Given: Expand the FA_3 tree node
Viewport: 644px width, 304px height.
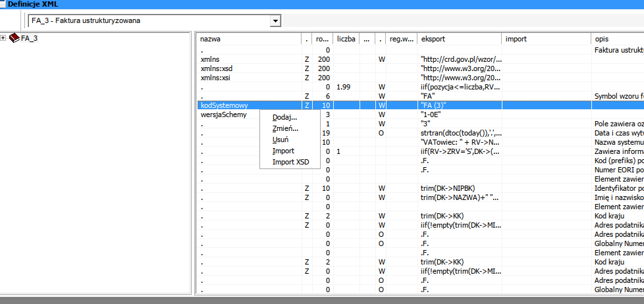Looking at the screenshot, I should click(x=4, y=38).
